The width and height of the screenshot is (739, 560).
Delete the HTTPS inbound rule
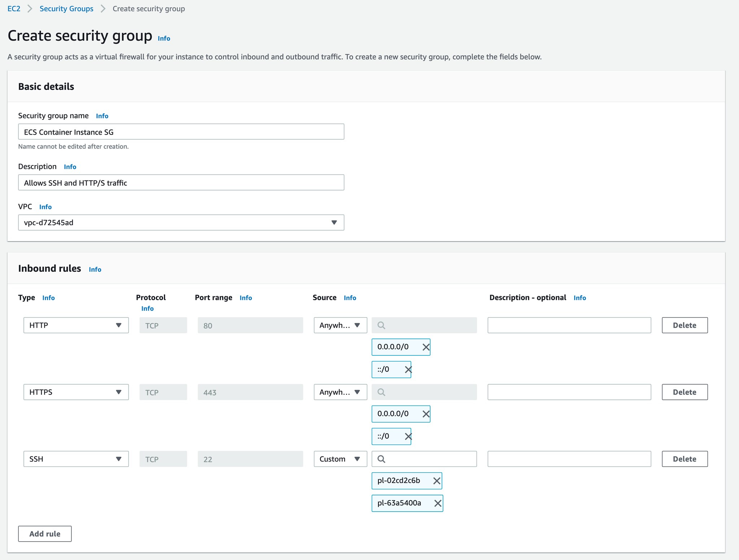pos(685,392)
